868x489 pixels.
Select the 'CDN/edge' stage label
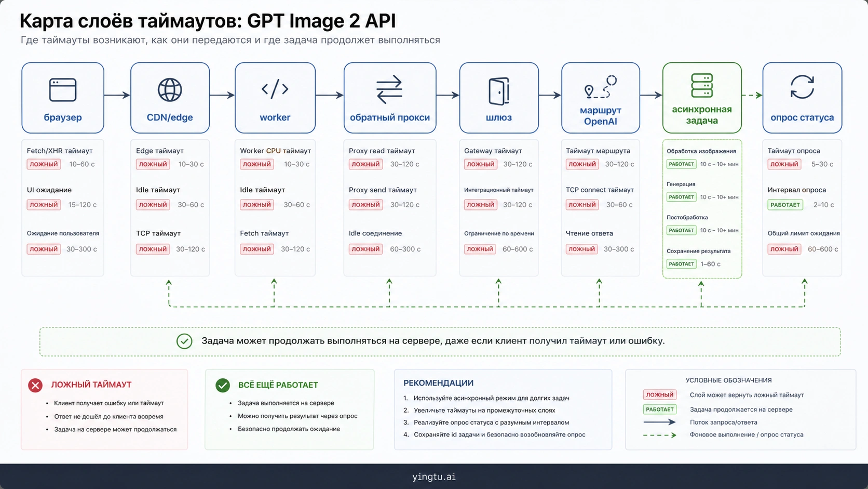(x=170, y=117)
